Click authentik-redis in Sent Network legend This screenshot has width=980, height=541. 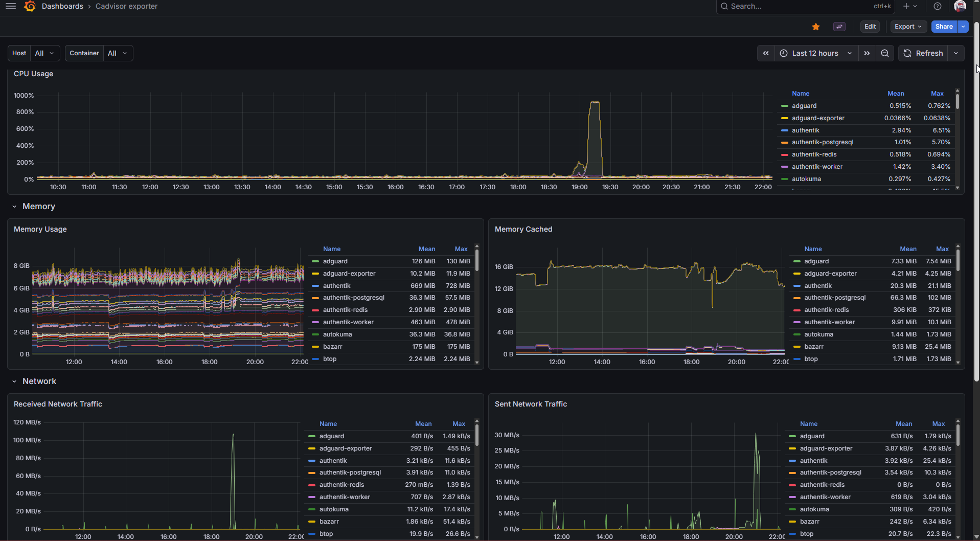pyautogui.click(x=822, y=485)
